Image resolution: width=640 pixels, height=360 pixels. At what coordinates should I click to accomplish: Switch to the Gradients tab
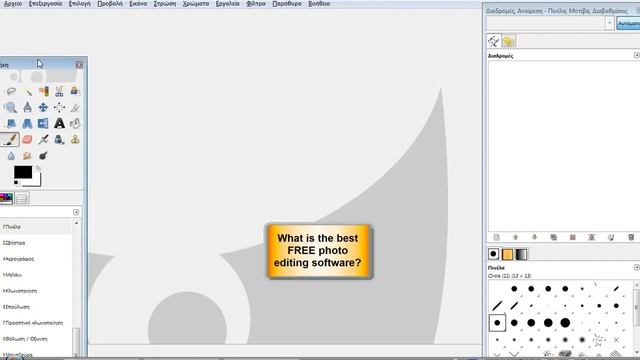pos(522,254)
